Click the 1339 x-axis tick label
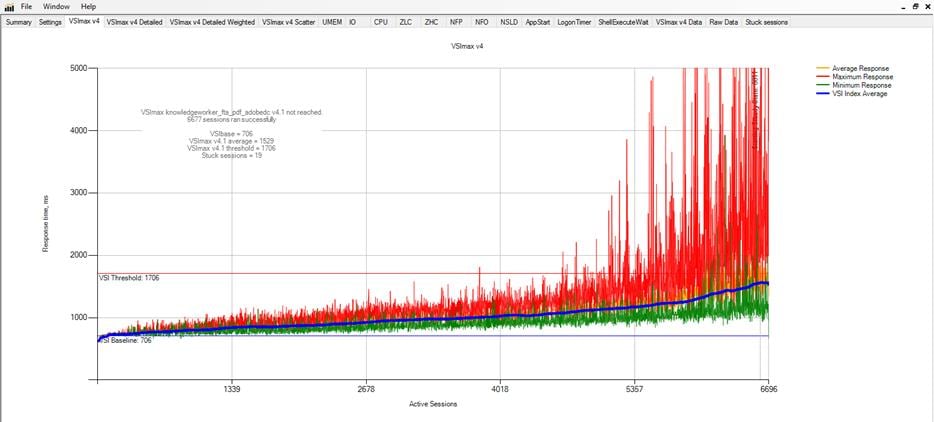 coord(231,390)
